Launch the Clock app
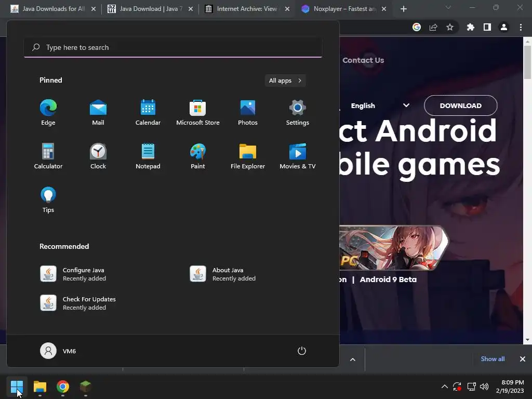 (x=98, y=156)
